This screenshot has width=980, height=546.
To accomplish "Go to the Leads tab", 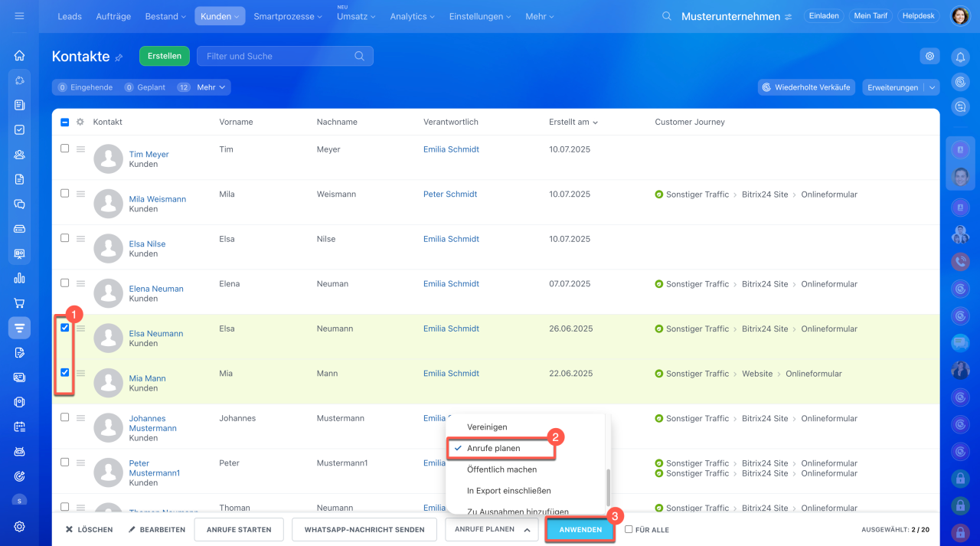I will 70,16.
